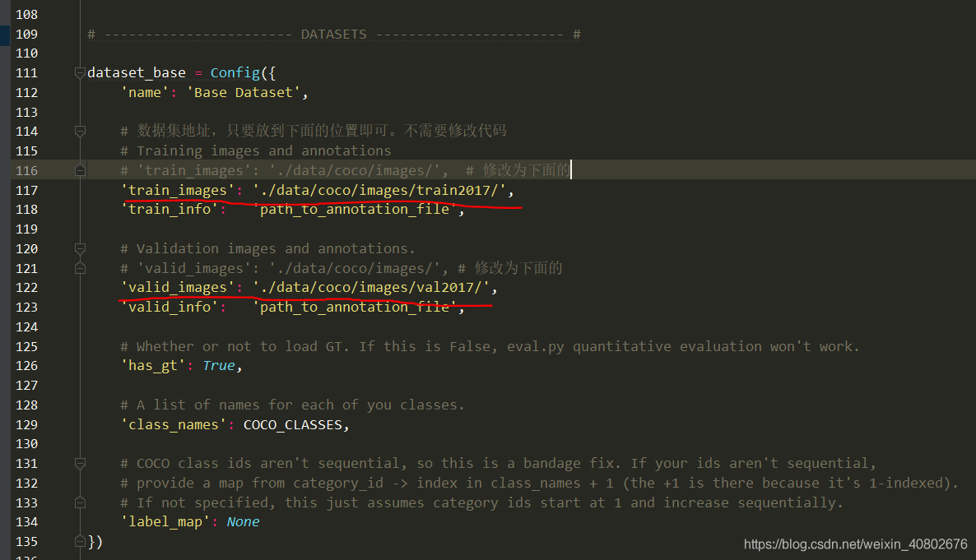Click the 'If not specified' comment on line 133
Screen dimensions: 976x560
(x=481, y=502)
